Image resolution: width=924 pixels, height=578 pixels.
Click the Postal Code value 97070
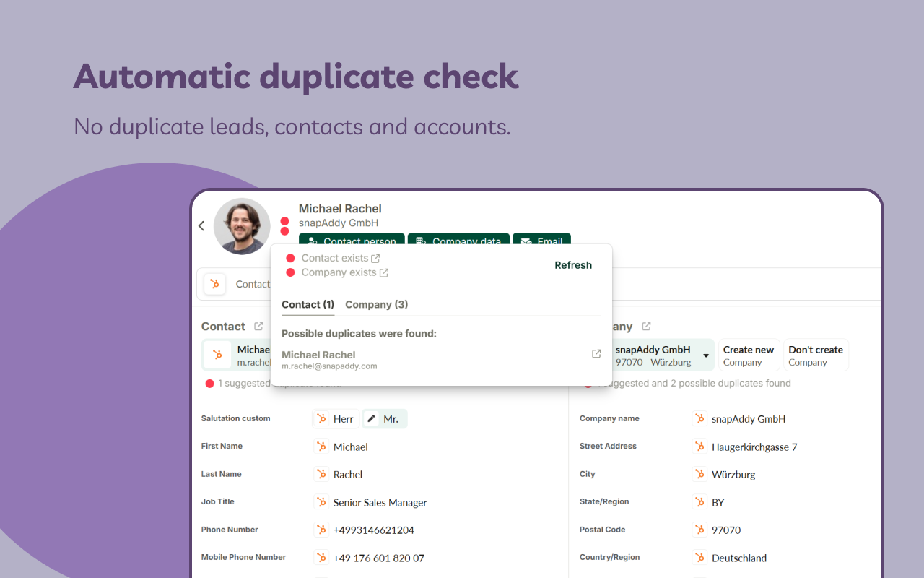click(x=726, y=530)
